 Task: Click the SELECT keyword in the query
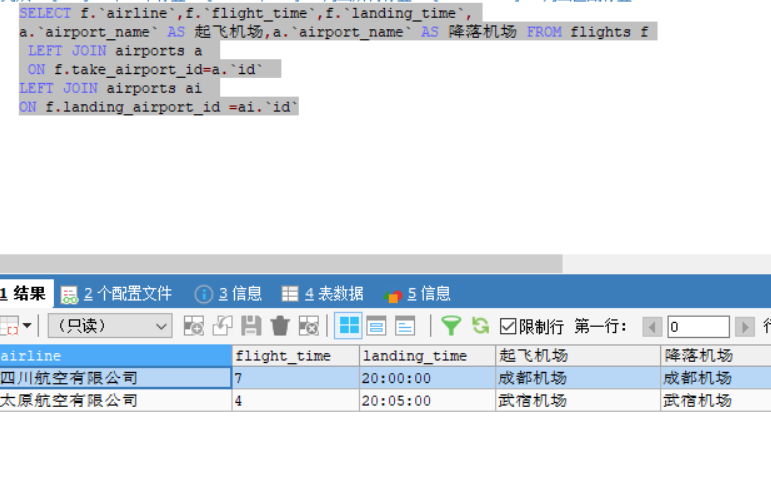click(45, 13)
